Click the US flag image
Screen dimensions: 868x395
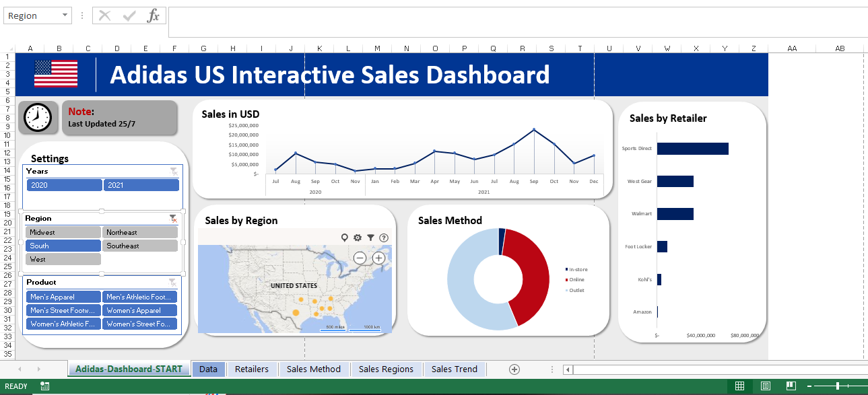point(56,73)
